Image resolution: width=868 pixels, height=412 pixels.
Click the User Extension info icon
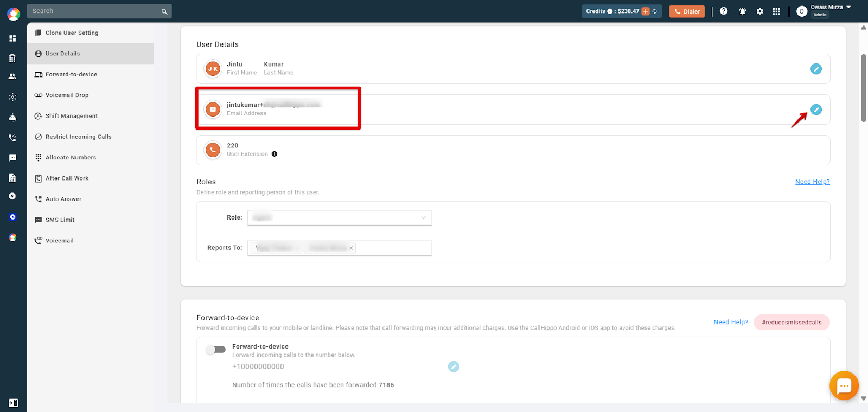275,154
